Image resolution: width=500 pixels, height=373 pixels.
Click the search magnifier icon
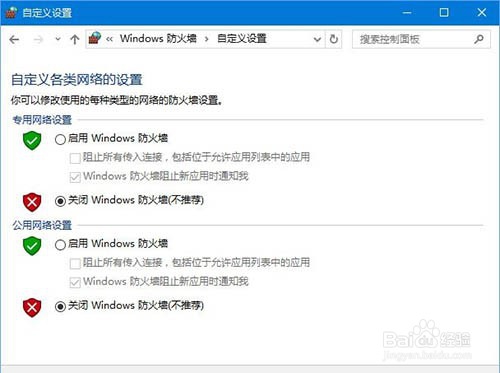click(x=479, y=39)
